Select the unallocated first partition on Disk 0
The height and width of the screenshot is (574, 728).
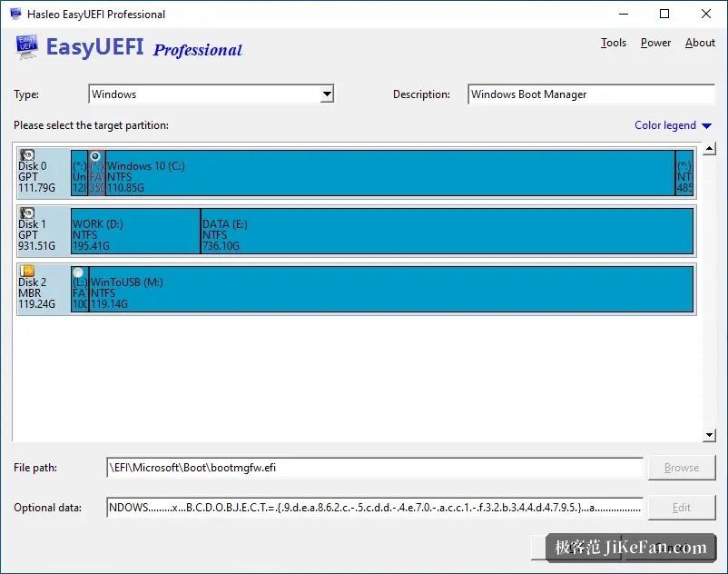tap(79, 173)
